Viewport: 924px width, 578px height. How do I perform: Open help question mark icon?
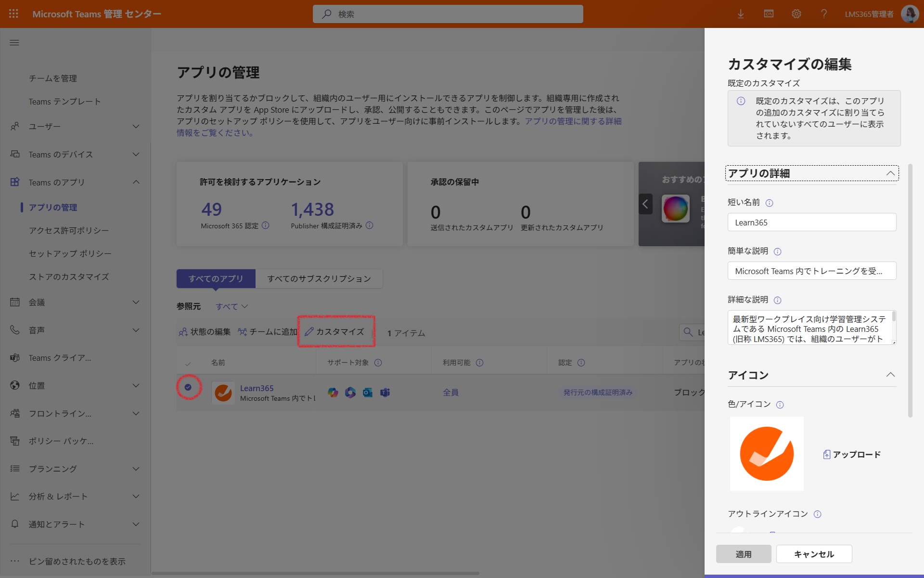(x=824, y=14)
